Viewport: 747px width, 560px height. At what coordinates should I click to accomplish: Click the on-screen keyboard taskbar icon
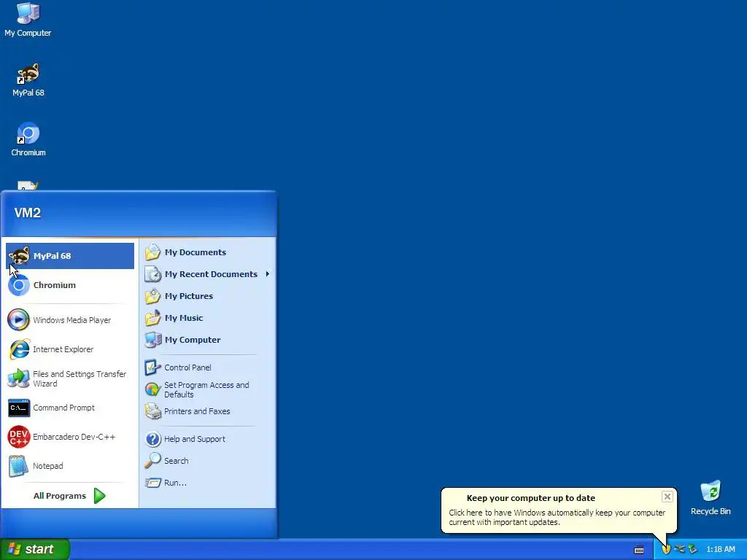pyautogui.click(x=639, y=550)
